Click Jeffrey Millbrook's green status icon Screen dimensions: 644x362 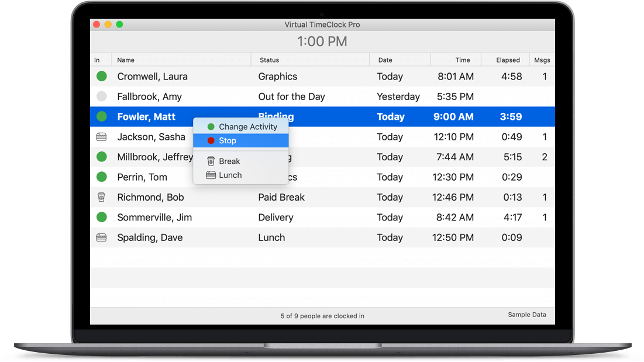click(102, 157)
